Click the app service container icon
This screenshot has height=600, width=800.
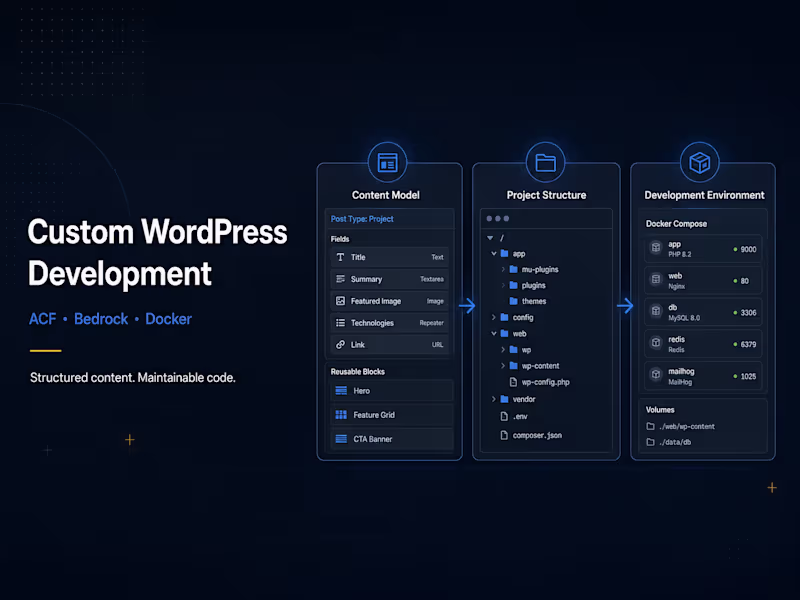click(x=656, y=248)
